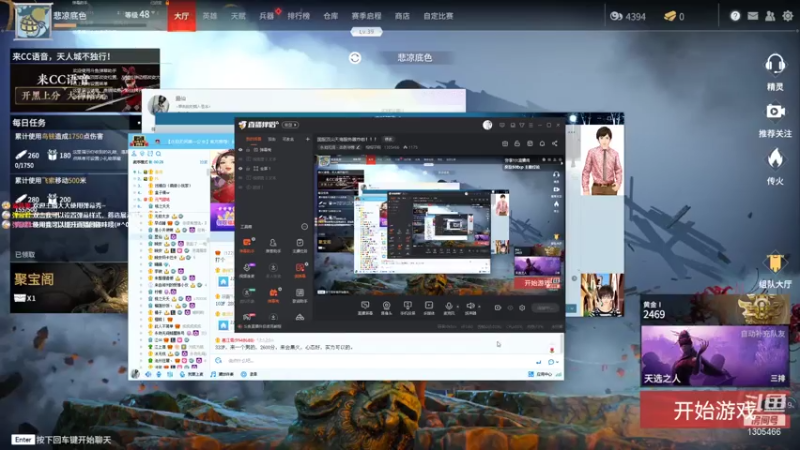The image size is (800, 450).
Task: Open 应用中心 at CC window bottom right
Action: point(540,374)
